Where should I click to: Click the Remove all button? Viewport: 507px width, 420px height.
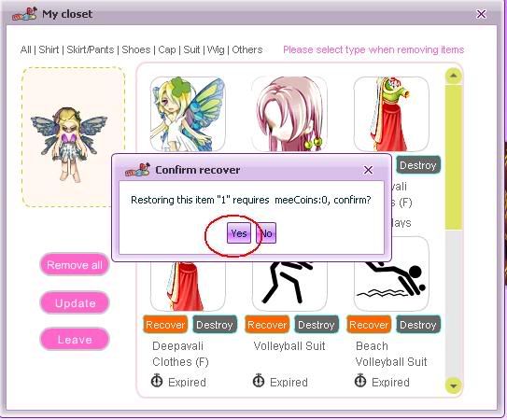pos(75,265)
